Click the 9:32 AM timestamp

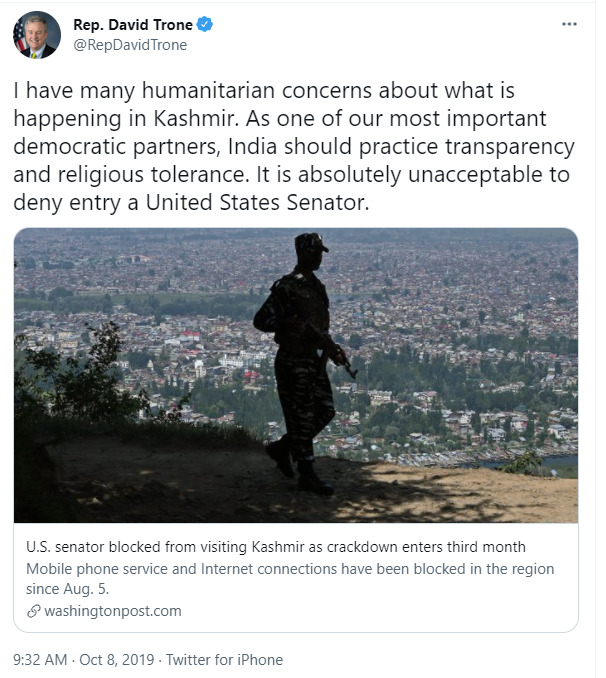click(40, 660)
